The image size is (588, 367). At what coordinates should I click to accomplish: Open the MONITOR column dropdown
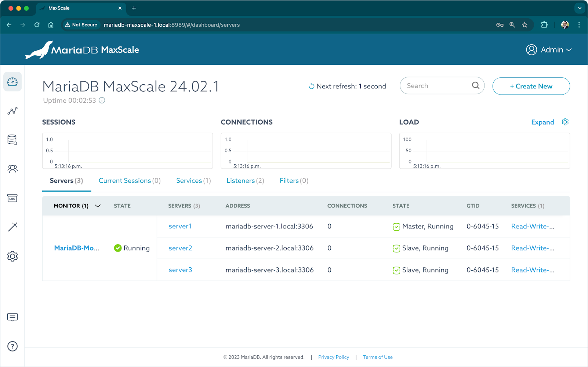click(x=98, y=206)
